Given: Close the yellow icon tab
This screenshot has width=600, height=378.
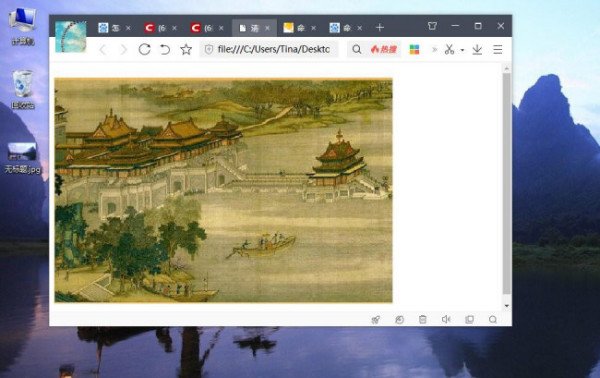Looking at the screenshot, I should click(313, 28).
